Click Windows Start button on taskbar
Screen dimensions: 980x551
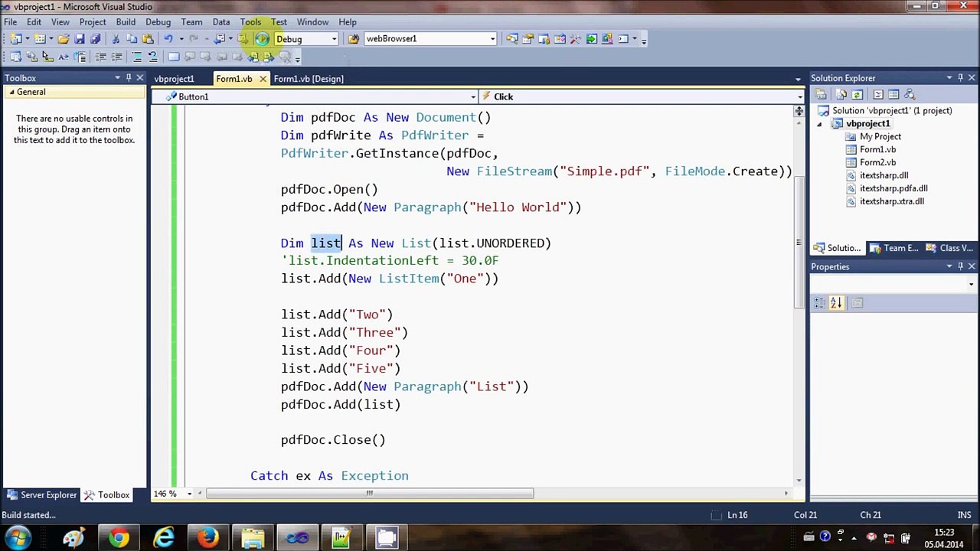(x=18, y=537)
